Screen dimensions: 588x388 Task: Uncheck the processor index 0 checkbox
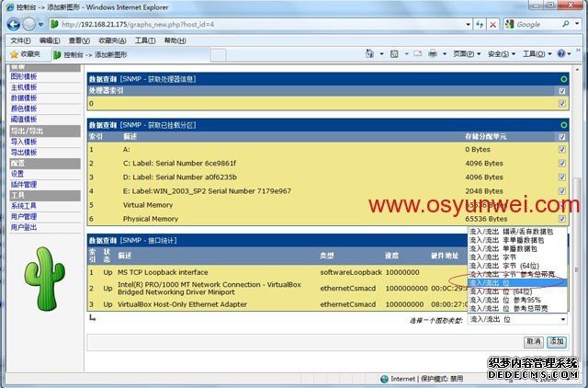[561, 103]
